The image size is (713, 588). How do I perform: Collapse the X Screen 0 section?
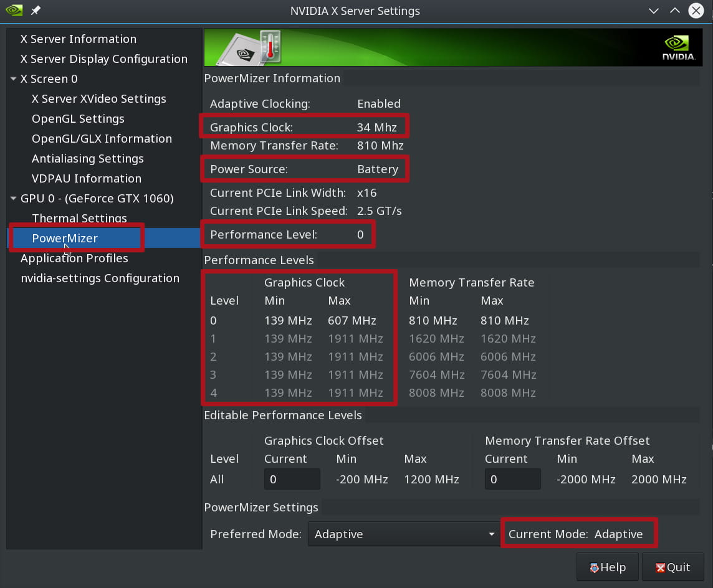coord(13,78)
